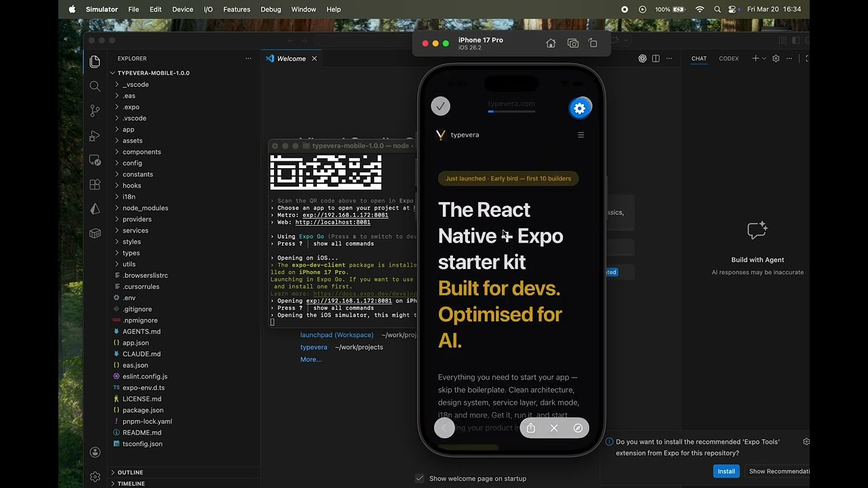Click the typevera.com loading progress bar

coord(512,111)
